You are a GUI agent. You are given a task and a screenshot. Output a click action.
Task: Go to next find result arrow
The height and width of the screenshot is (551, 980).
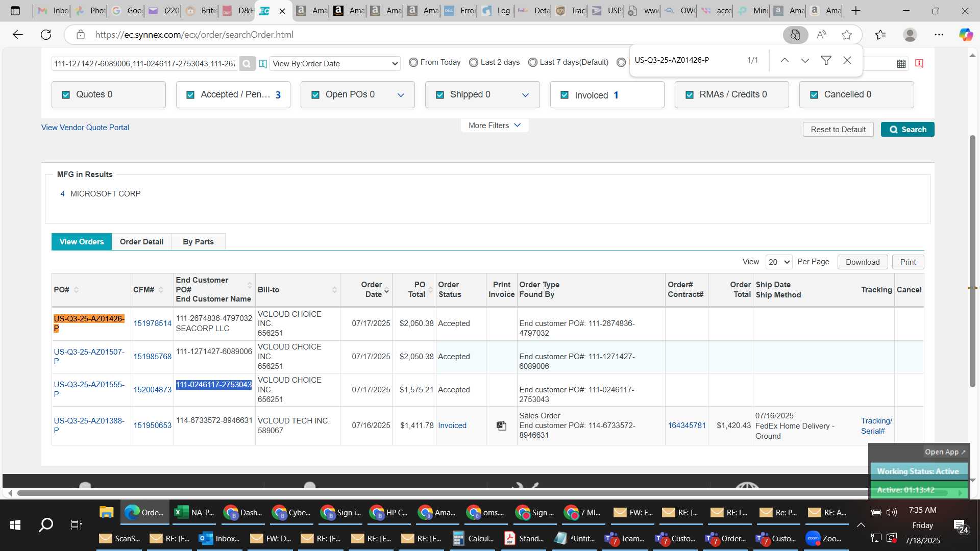tap(805, 60)
